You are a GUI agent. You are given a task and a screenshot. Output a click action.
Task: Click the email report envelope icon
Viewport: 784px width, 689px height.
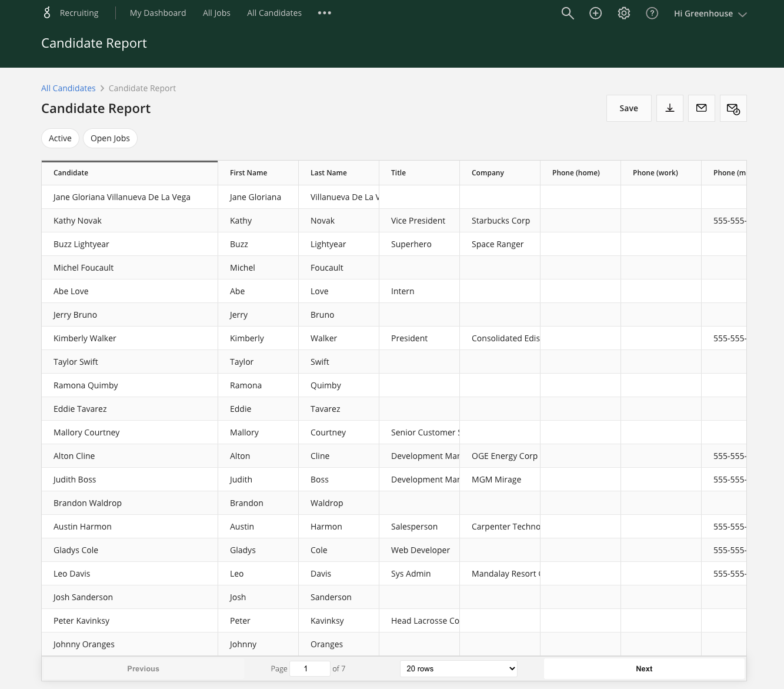(x=702, y=108)
